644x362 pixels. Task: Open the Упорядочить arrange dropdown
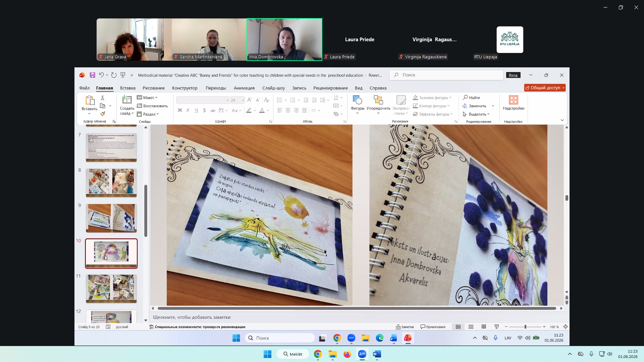[x=378, y=105]
